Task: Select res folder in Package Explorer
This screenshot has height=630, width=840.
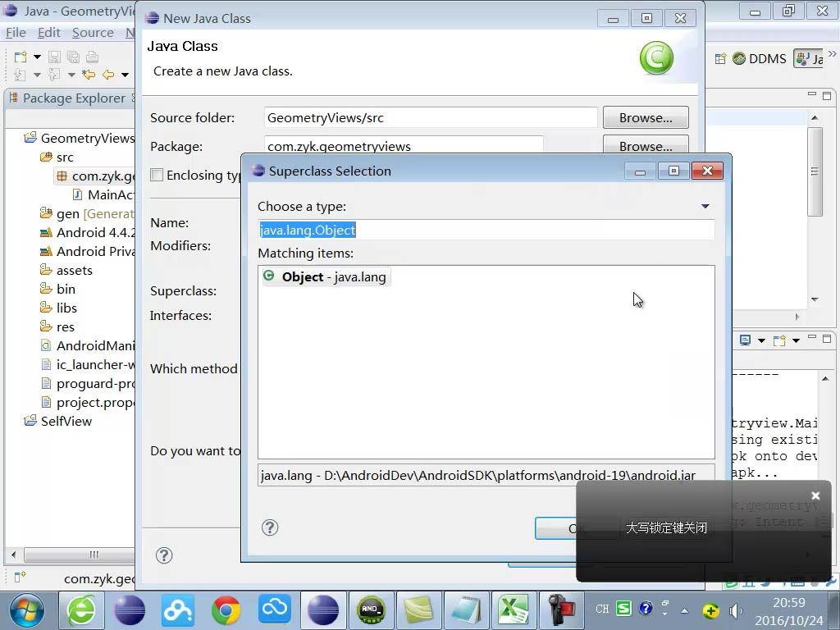Action: [57, 326]
